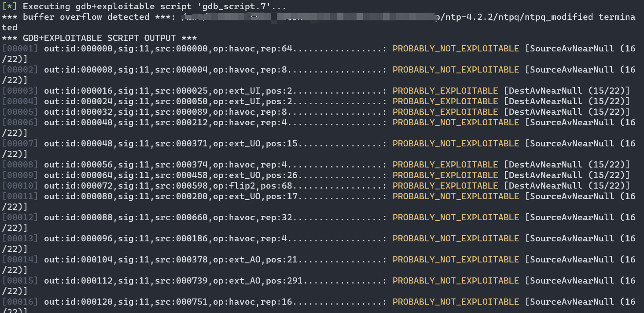Image resolution: width=644 pixels, height=313 pixels.
Task: Click line number [00003]
Action: [20, 91]
